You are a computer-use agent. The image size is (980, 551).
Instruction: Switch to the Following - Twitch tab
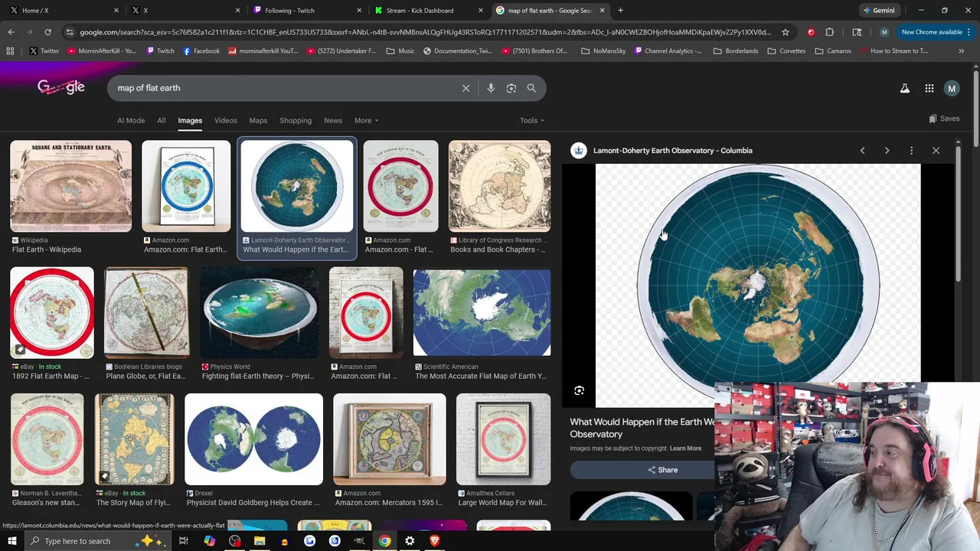[305, 11]
